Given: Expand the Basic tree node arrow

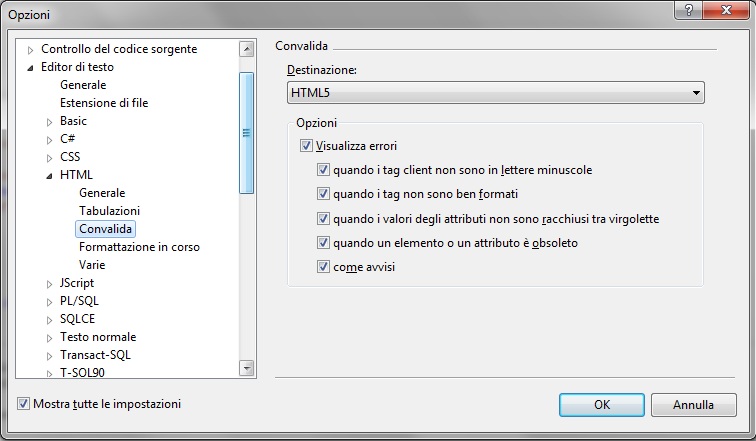Looking at the screenshot, I should tap(49, 122).
